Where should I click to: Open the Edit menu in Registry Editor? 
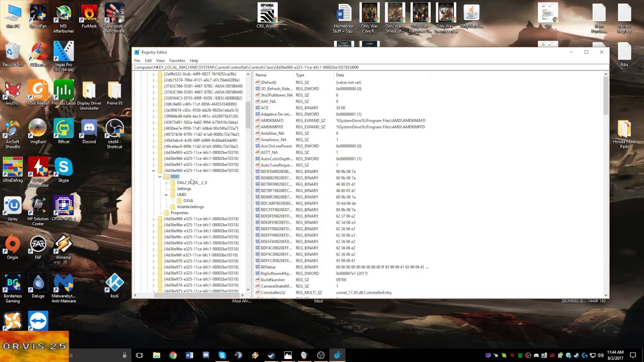(x=148, y=60)
